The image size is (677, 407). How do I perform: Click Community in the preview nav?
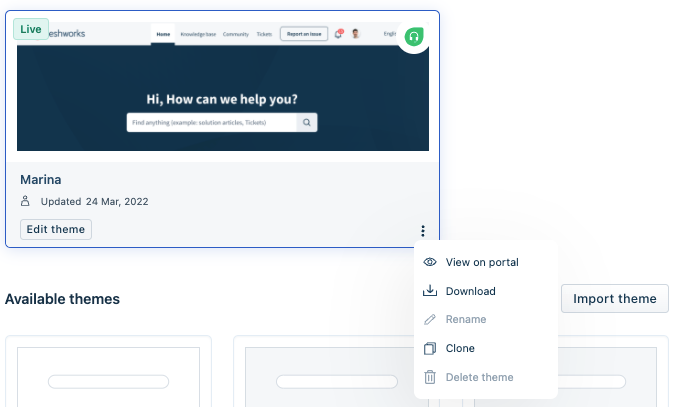click(236, 34)
